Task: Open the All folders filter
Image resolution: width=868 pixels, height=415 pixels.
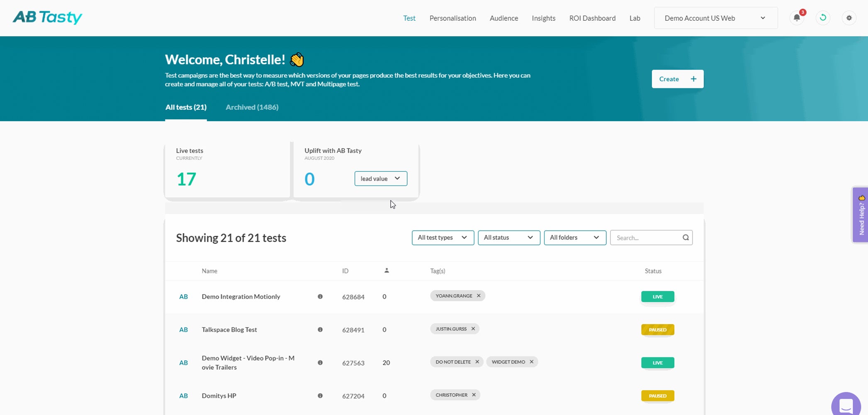Action: click(x=575, y=237)
